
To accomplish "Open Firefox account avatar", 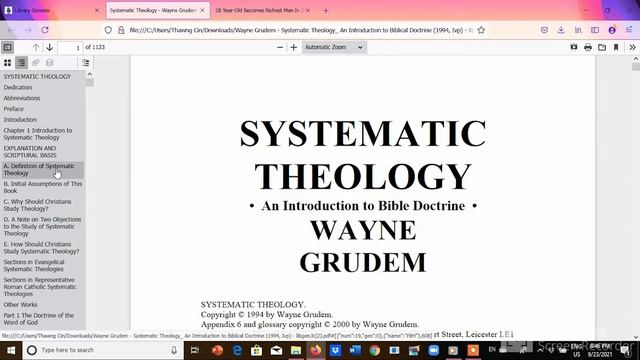I will [612, 30].
